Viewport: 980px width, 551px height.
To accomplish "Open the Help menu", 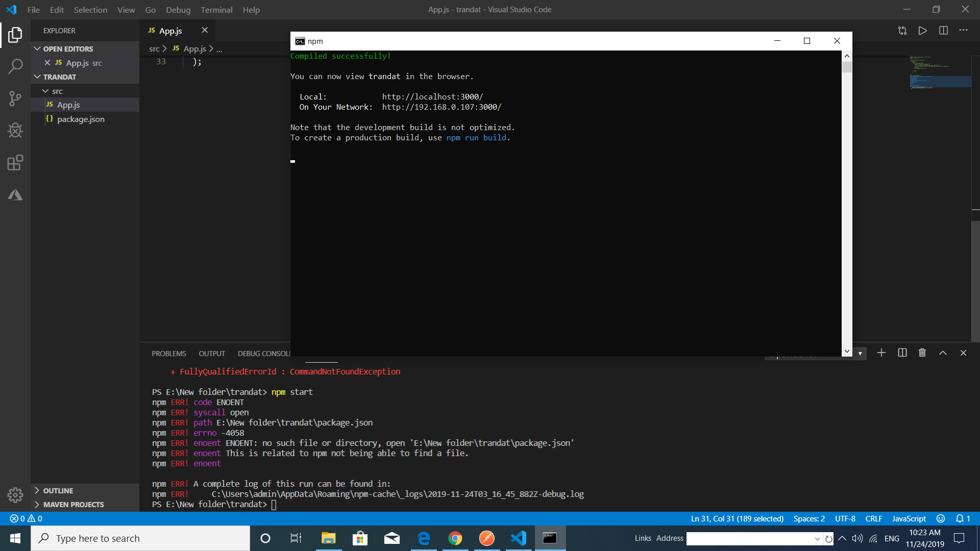I will click(x=251, y=10).
